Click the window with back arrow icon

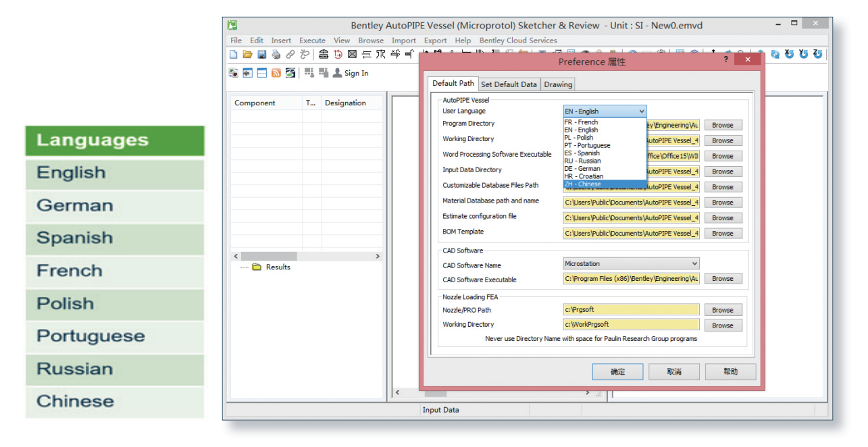(x=248, y=73)
